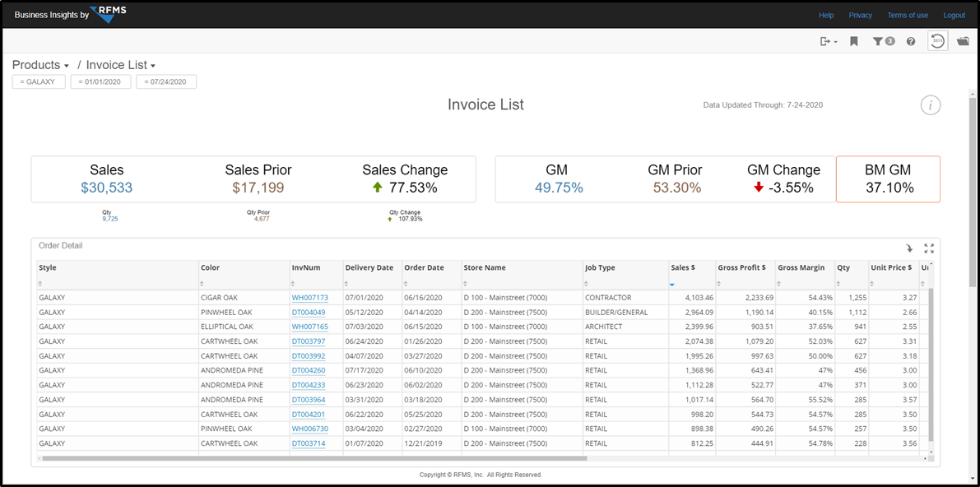The image size is (980, 487).
Task: Open invoice WH007173 link
Action: click(x=309, y=298)
